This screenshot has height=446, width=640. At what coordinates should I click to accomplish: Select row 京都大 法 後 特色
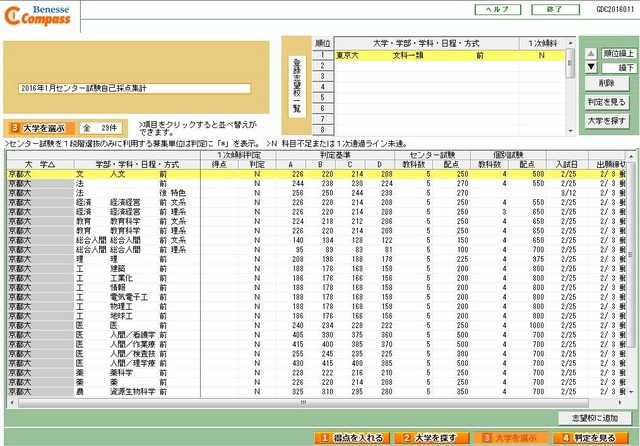tap(316, 193)
